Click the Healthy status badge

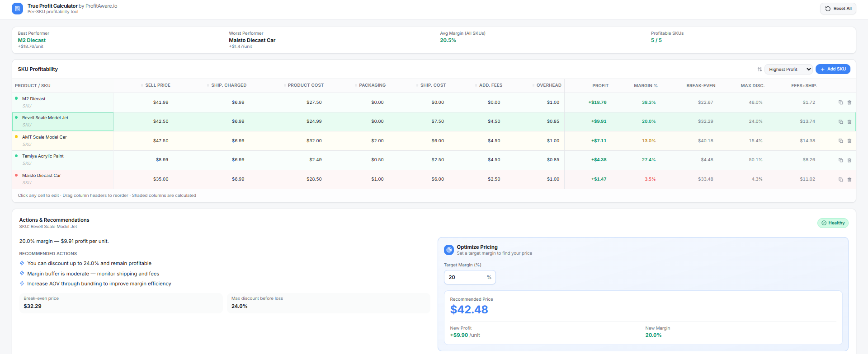(833, 223)
